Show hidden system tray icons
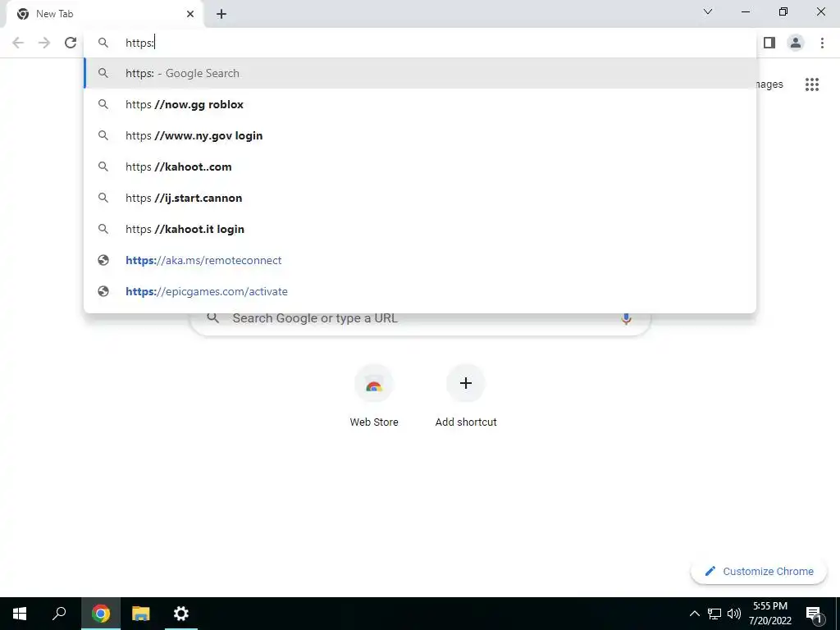Viewport: 840px width, 630px height. 694,614
